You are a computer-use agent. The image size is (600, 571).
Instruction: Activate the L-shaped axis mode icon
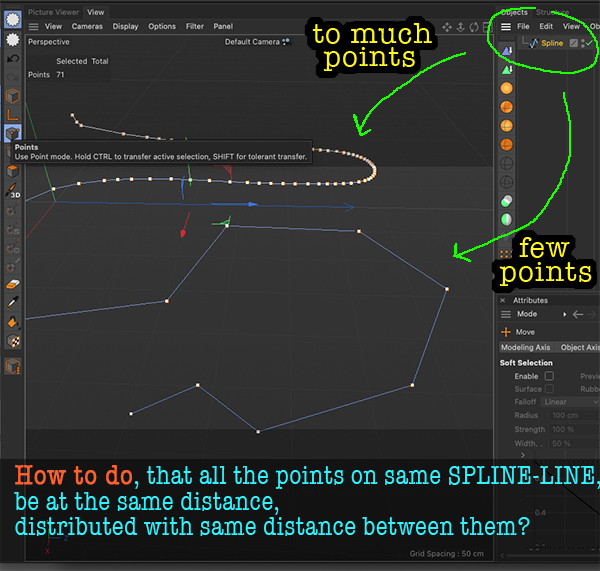point(13,115)
